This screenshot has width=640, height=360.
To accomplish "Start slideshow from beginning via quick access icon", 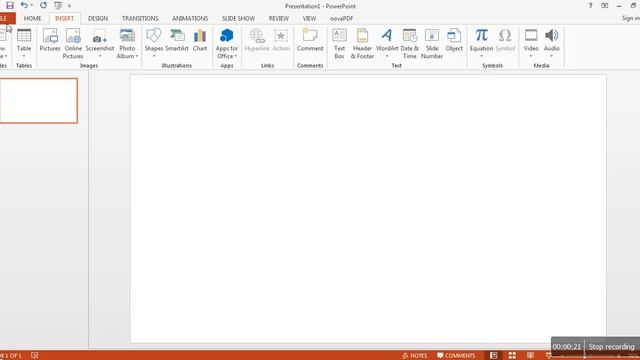I will coord(58,6).
